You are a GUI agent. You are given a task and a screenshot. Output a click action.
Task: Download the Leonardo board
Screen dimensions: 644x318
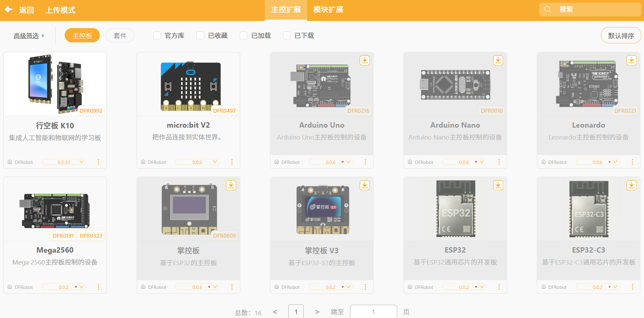coord(631,60)
